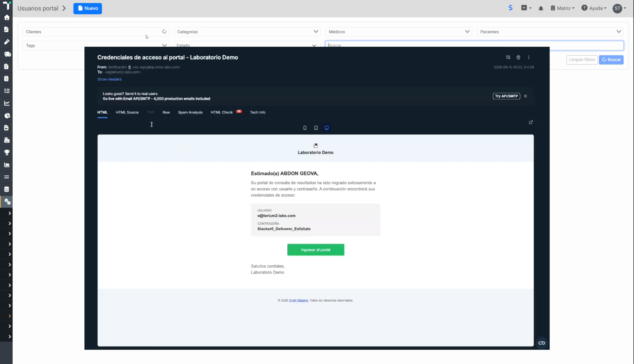634x364 pixels.
Task: Click the forward email icon in the mail header
Action: coord(508,57)
